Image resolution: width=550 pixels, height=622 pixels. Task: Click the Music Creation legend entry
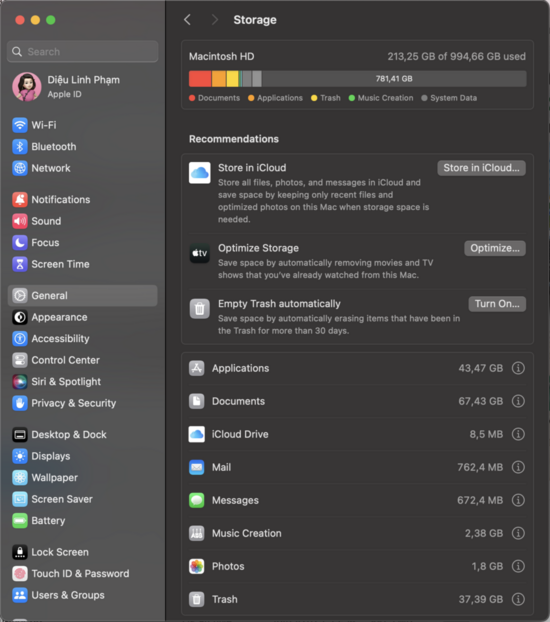381,98
